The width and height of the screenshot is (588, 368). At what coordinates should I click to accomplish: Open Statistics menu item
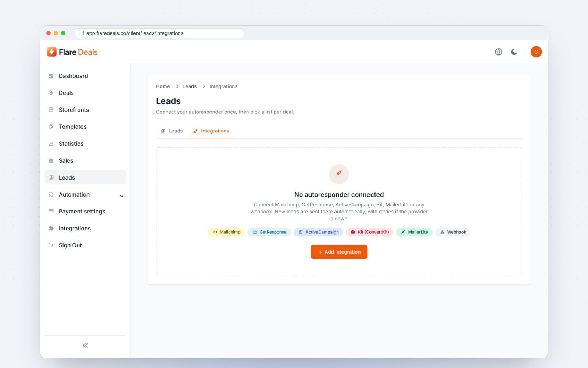pos(85,144)
